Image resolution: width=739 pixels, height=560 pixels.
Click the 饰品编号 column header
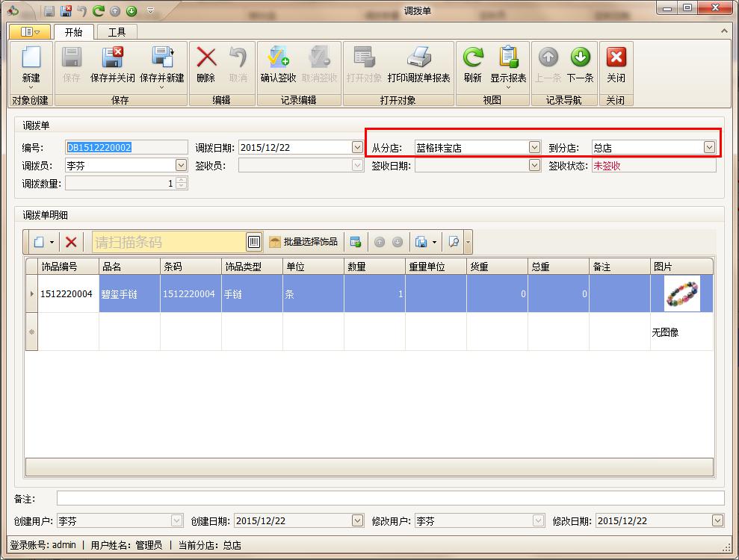(x=68, y=267)
